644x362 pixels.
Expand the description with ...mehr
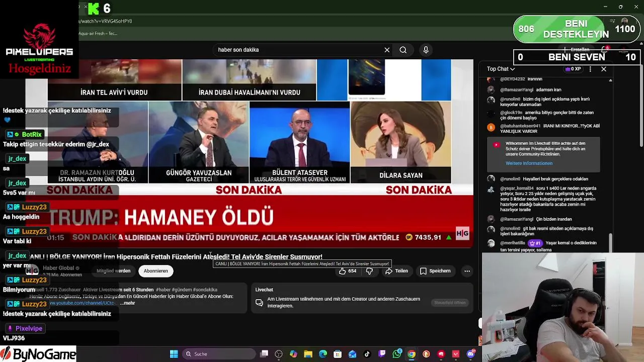pos(128,303)
